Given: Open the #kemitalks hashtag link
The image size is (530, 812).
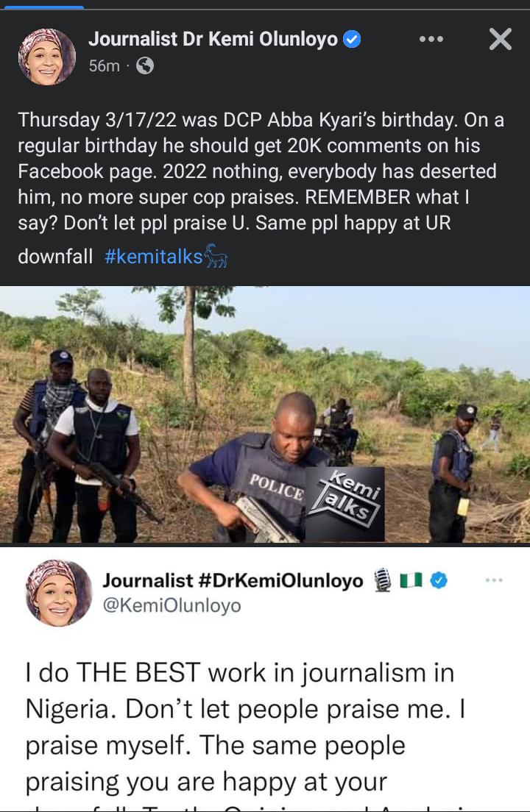Looking at the screenshot, I should 153,257.
